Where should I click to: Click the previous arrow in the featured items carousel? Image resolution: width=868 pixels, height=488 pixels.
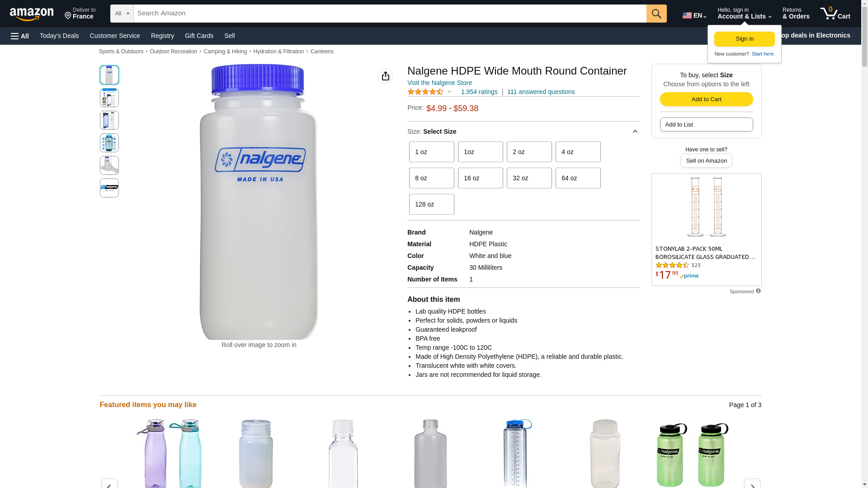(x=109, y=484)
